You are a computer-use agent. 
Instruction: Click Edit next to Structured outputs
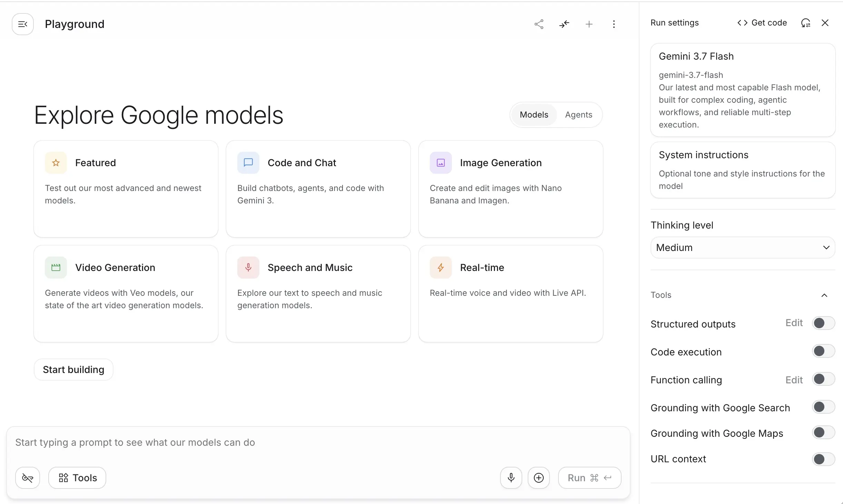[x=794, y=323]
